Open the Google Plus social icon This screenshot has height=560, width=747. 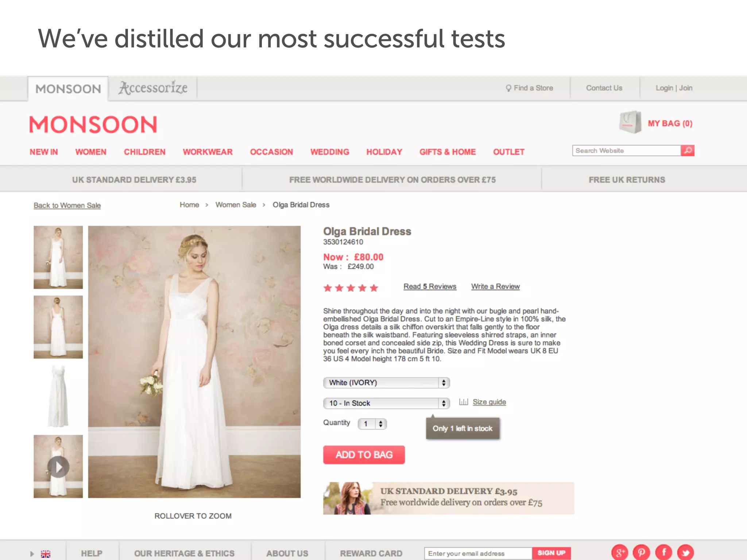[x=620, y=552]
